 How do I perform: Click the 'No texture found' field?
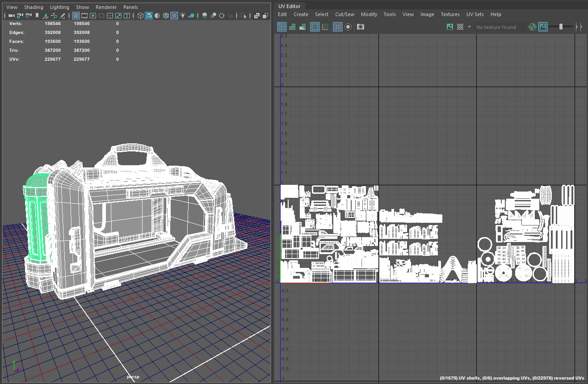coord(500,27)
